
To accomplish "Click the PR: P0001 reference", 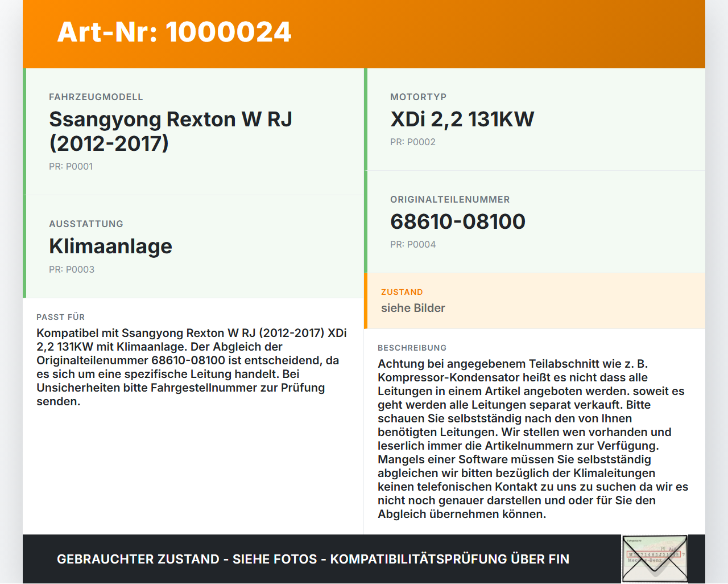I will click(71, 167).
